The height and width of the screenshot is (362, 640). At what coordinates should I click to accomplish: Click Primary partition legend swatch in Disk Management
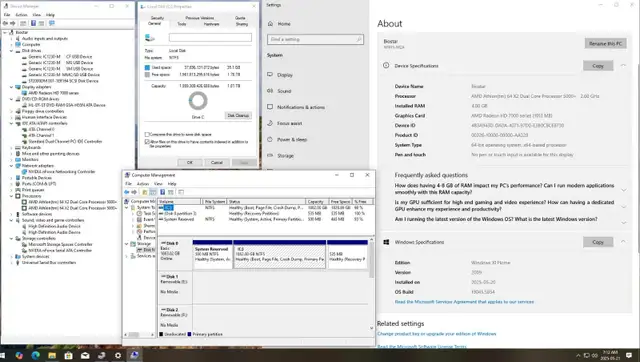tap(189, 334)
